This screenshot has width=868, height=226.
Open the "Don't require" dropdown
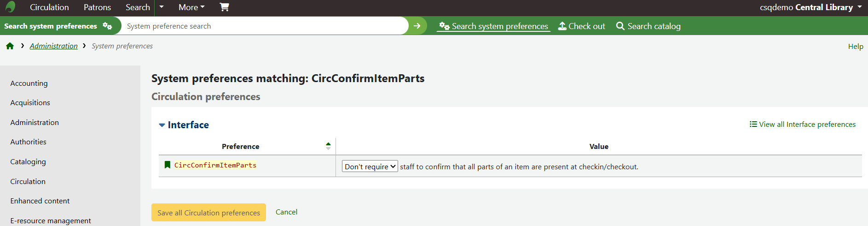pyautogui.click(x=370, y=167)
